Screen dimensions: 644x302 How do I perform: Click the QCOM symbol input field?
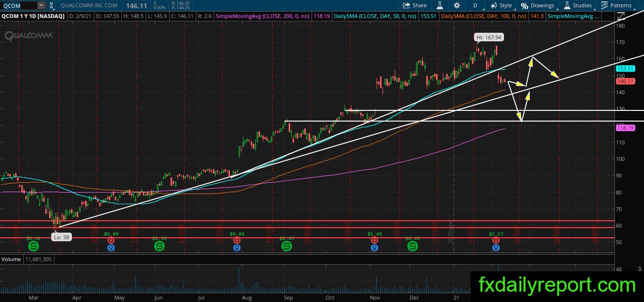(18, 5)
